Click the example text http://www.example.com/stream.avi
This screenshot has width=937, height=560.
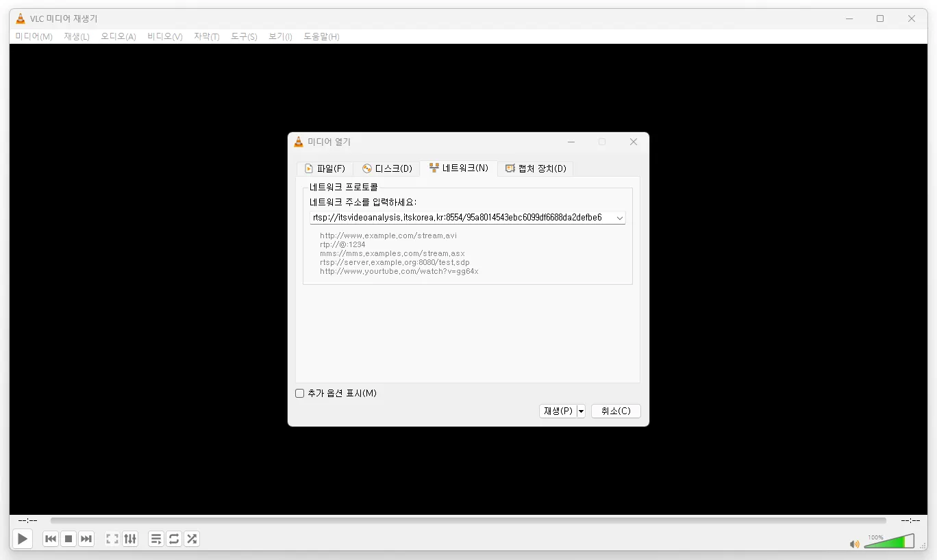click(388, 236)
